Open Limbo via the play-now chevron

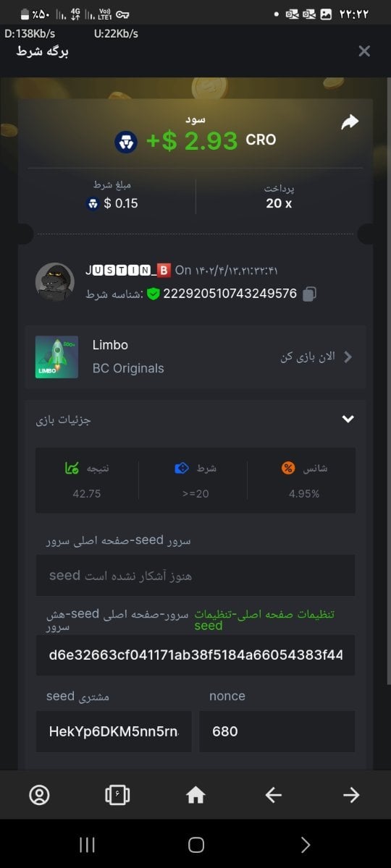[x=348, y=357]
